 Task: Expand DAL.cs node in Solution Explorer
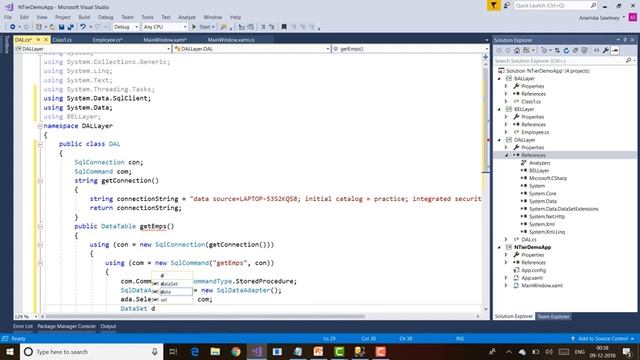pos(507,239)
